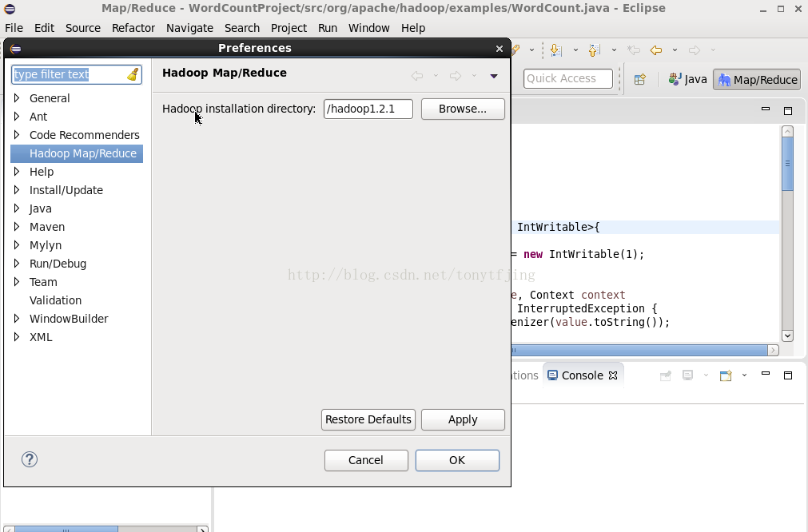808x532 pixels.
Task: Open the Refactor menu
Action: pos(133,28)
